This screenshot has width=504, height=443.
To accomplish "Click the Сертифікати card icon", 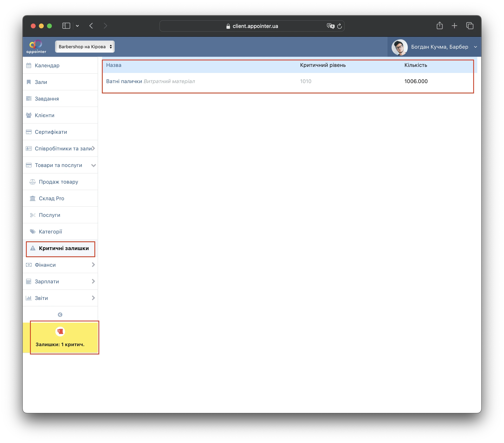I will pos(29,132).
